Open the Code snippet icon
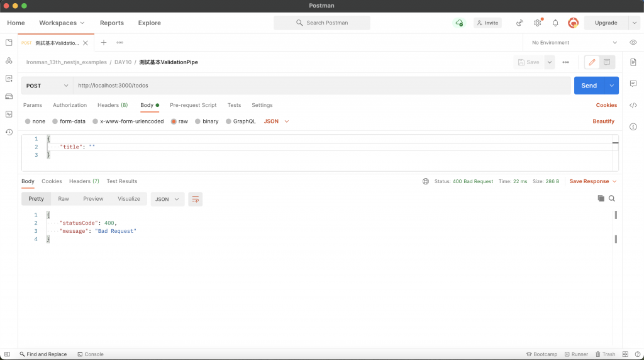This screenshot has width=644, height=360. [633, 105]
